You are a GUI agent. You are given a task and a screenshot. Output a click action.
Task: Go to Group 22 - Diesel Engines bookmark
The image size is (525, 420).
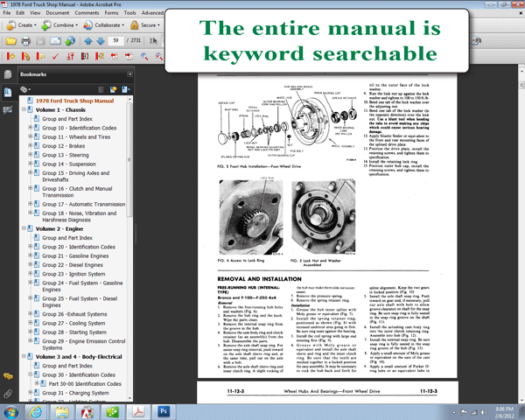tap(73, 265)
